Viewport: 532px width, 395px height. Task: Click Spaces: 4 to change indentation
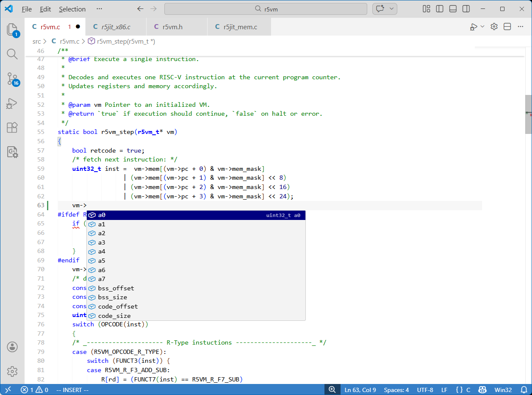pyautogui.click(x=396, y=389)
